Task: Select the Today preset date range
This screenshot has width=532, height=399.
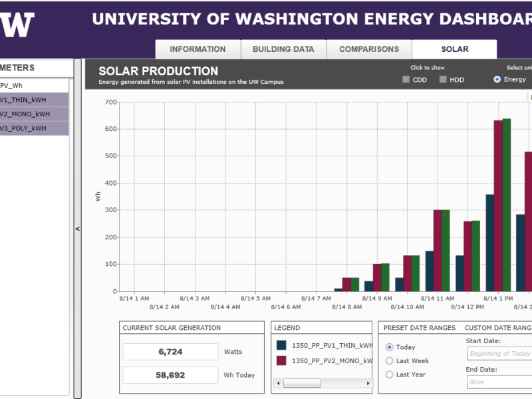Action: coord(390,347)
